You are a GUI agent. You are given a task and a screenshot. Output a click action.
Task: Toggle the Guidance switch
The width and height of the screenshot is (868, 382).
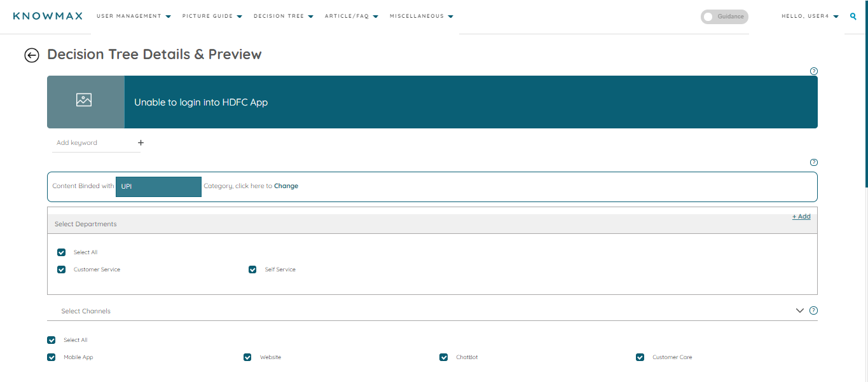coord(724,17)
